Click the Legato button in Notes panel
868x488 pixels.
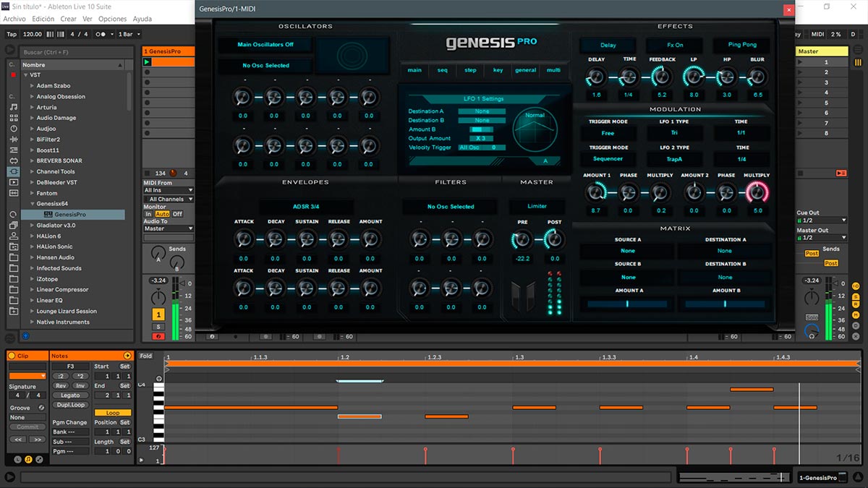(70, 395)
